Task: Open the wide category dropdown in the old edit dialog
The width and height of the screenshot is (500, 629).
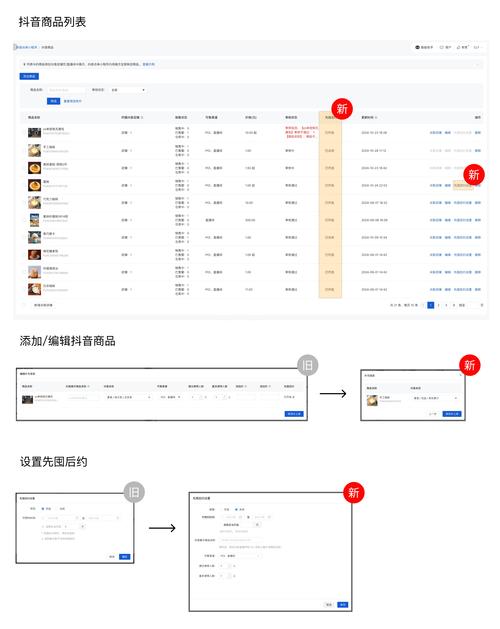Action: 128,397
